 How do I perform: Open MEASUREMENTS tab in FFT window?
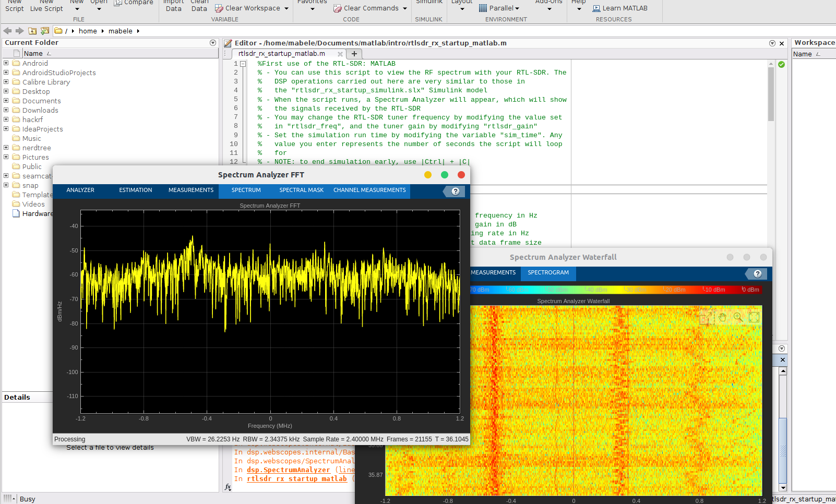191,190
